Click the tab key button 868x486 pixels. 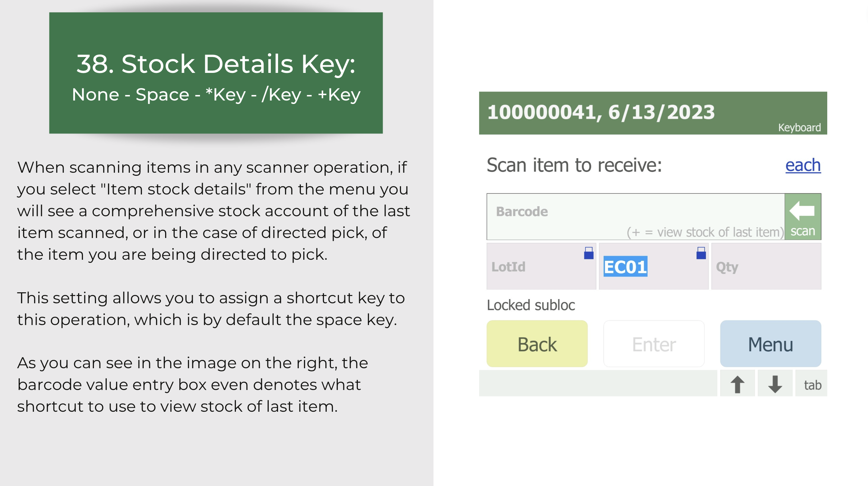[811, 383]
